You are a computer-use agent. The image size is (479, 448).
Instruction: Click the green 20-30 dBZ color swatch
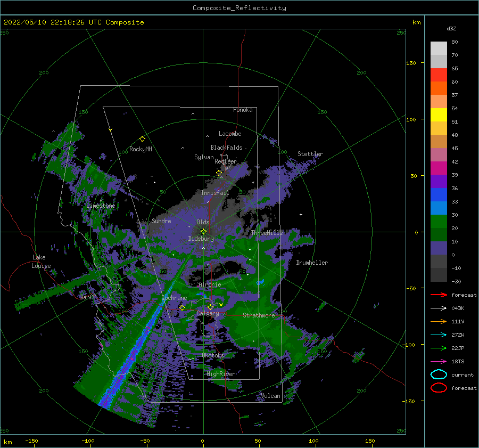(439, 222)
